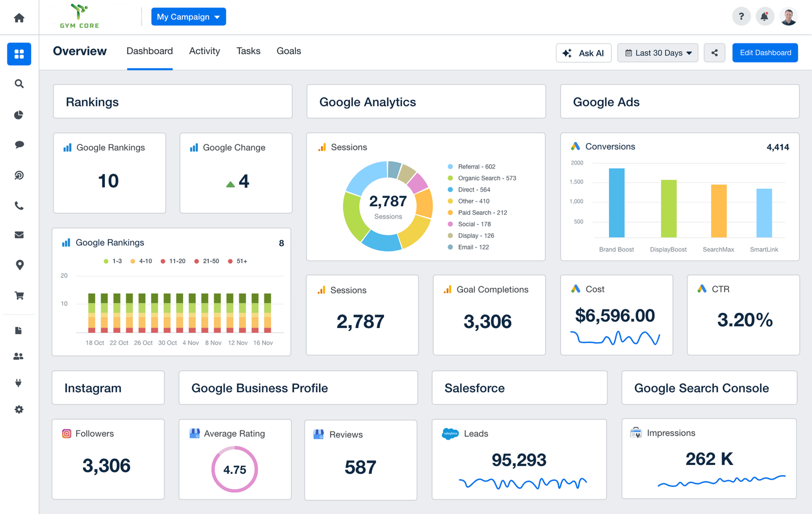Click the Google Business Profile section header
Screen dimensions: 812x514
click(298, 388)
